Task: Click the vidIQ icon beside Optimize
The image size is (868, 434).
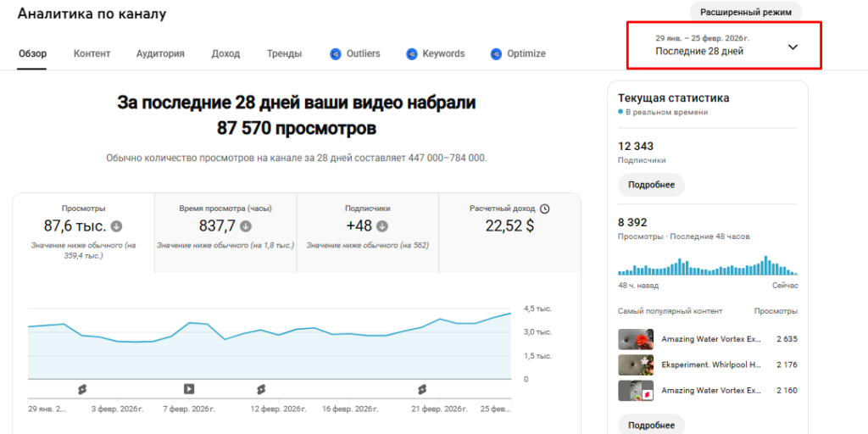Action: pos(495,54)
